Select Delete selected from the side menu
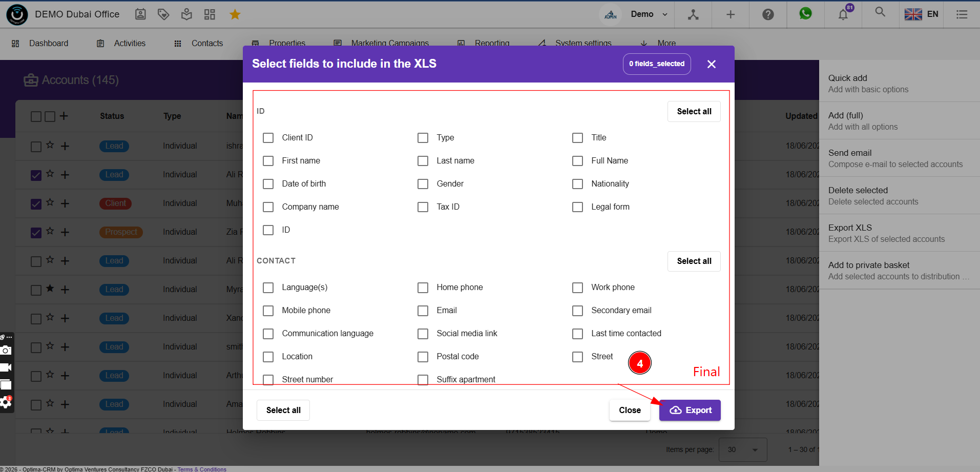980x472 pixels. [x=900, y=196]
